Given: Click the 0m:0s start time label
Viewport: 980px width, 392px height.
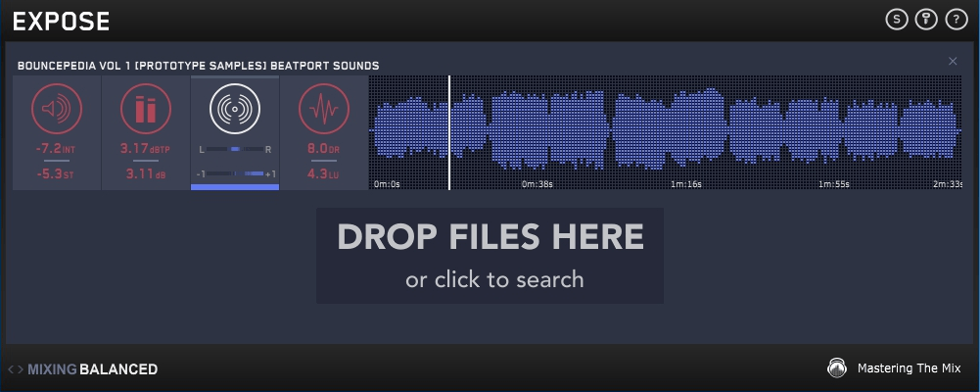Looking at the screenshot, I should pyautogui.click(x=387, y=184).
